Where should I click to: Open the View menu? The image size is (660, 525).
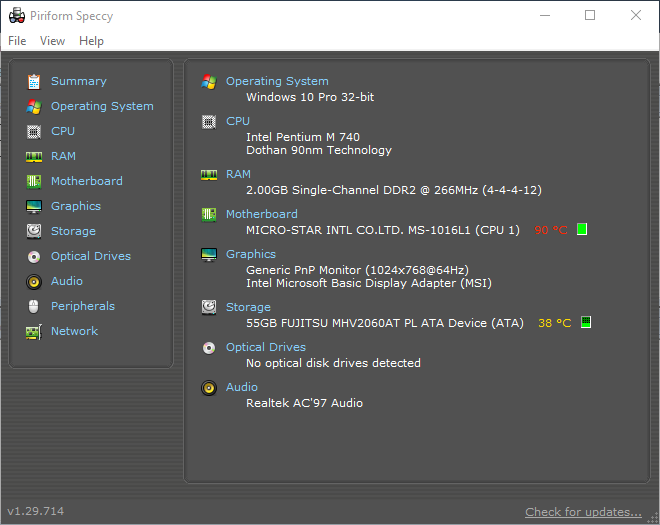coord(52,41)
